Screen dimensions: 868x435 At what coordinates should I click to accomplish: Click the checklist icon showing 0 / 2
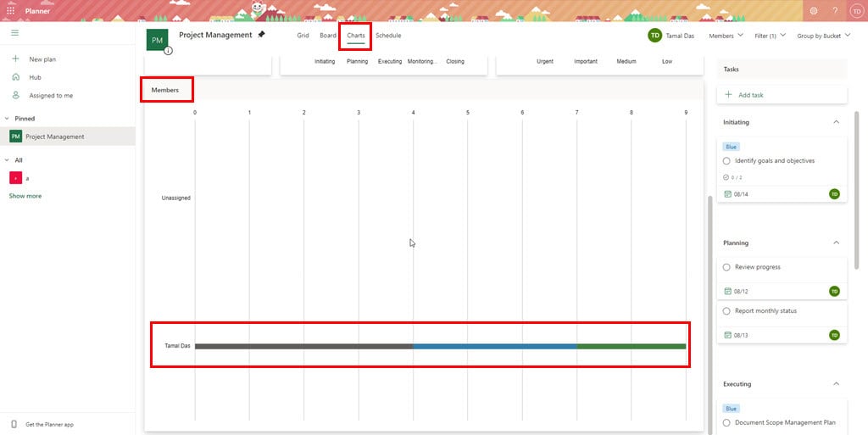click(x=726, y=178)
